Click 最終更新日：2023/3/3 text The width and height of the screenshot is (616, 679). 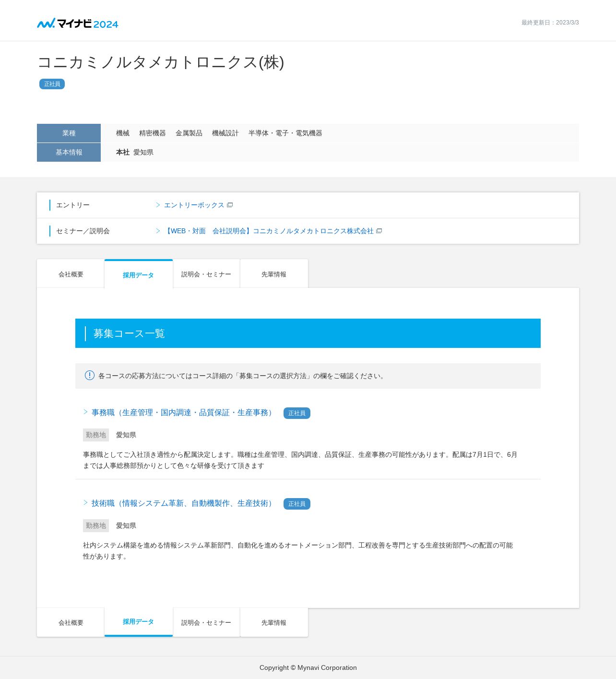click(550, 23)
